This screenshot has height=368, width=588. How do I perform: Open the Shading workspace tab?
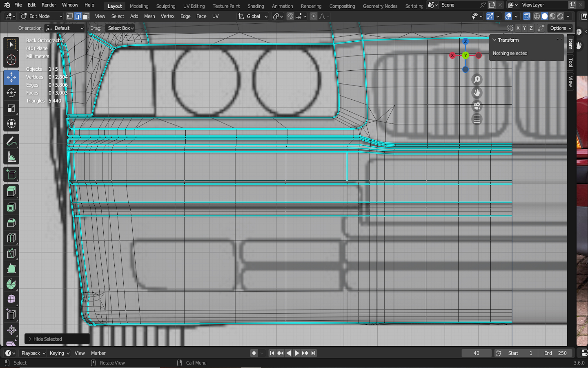pyautogui.click(x=256, y=6)
